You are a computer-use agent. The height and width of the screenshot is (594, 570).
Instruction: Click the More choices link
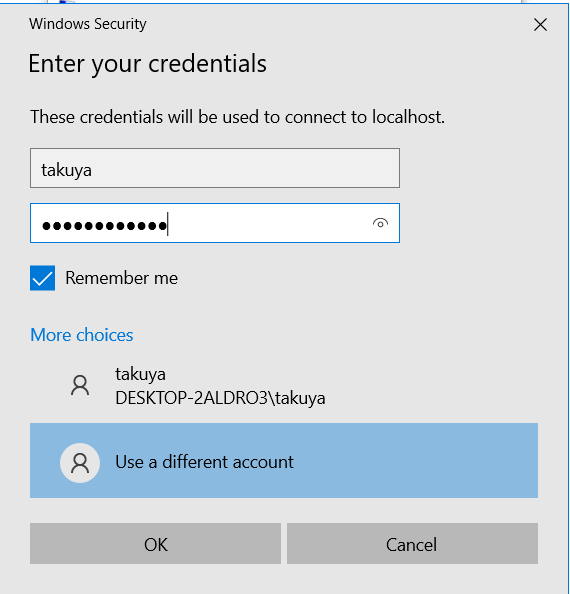(81, 335)
